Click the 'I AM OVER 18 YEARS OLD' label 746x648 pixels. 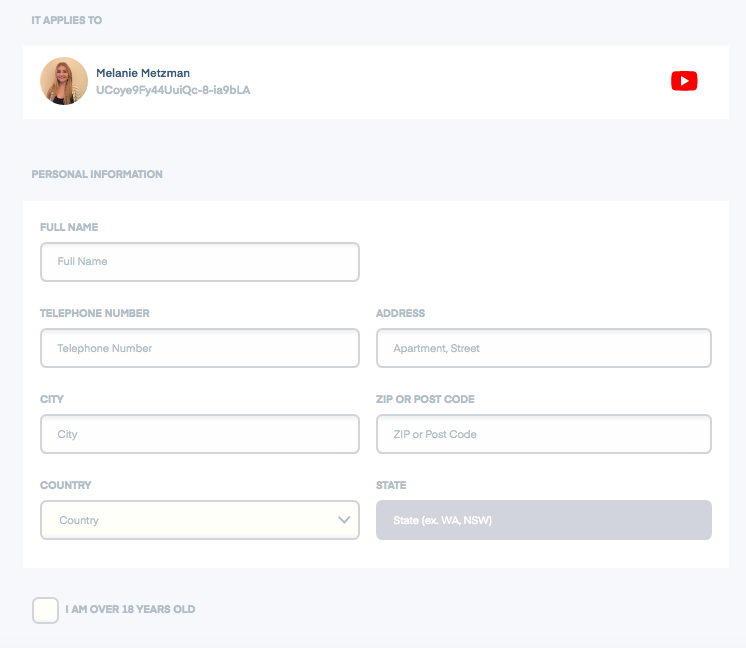click(130, 609)
